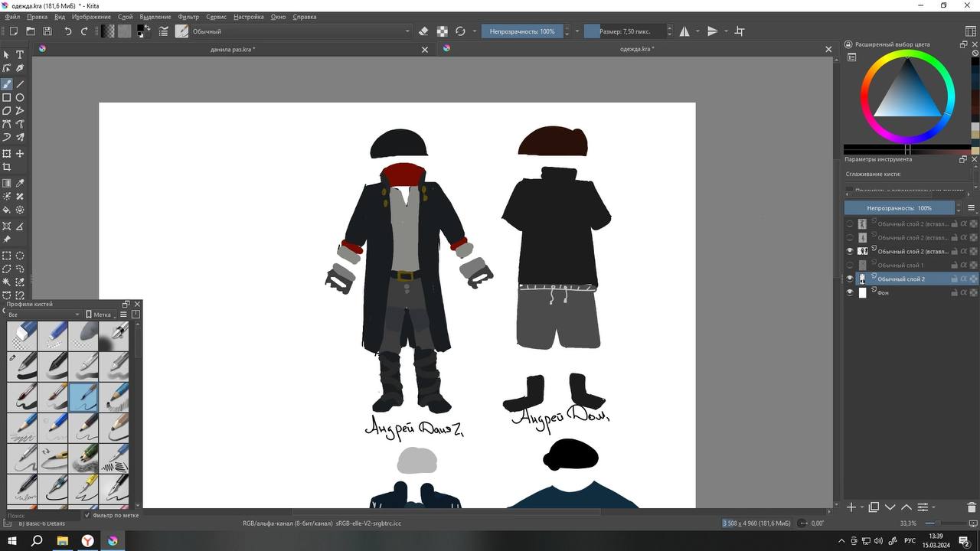Open the blending mode Обычный dropdown
Viewport: 980px width, 551px height.
coord(299,31)
